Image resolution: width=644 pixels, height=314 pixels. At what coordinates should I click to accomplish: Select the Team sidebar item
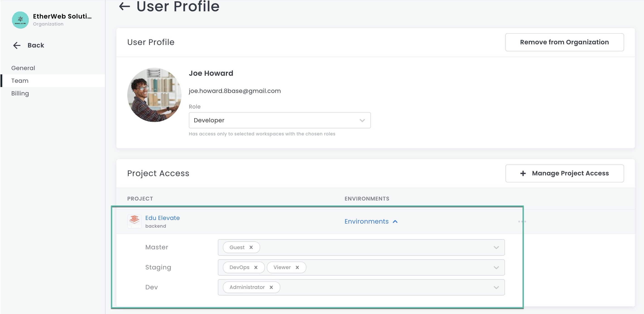point(20,81)
